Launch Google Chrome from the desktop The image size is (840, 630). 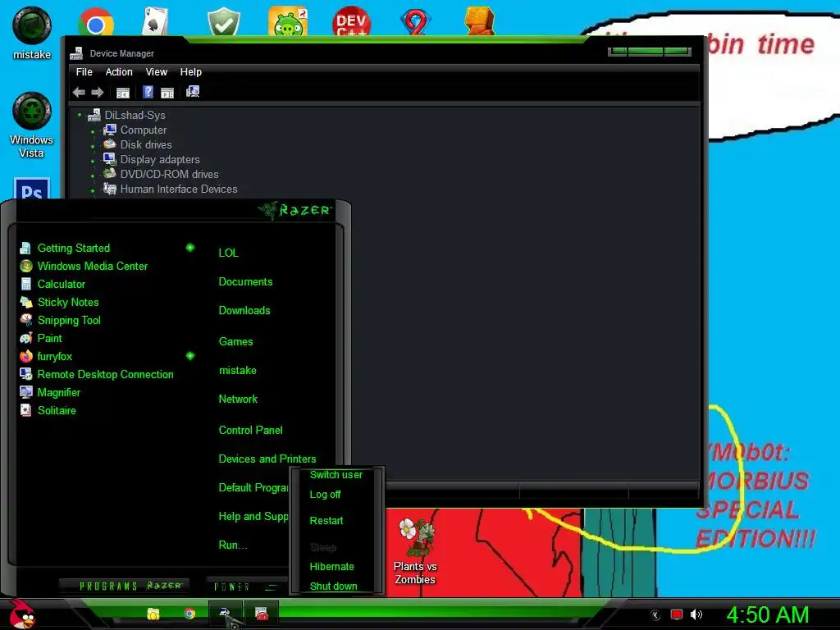point(96,22)
